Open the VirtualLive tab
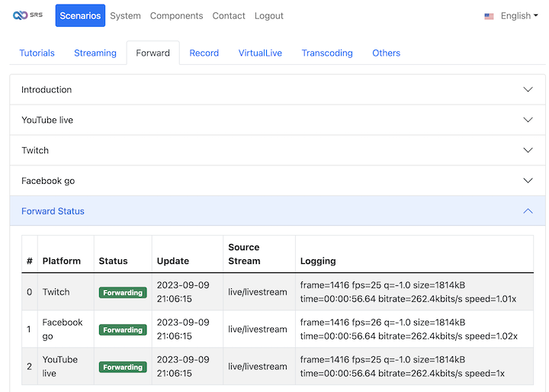 point(260,53)
